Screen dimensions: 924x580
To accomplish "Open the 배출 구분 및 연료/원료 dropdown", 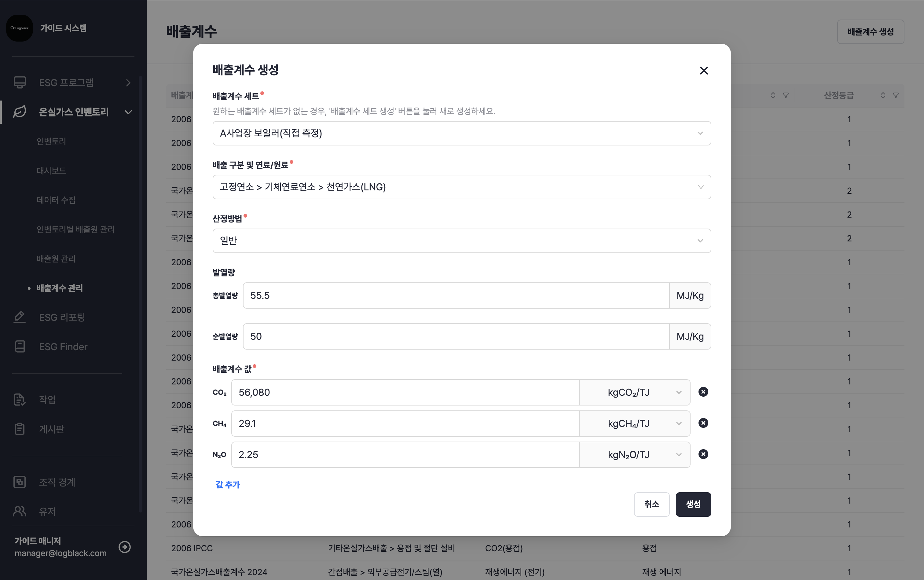I will pos(461,187).
